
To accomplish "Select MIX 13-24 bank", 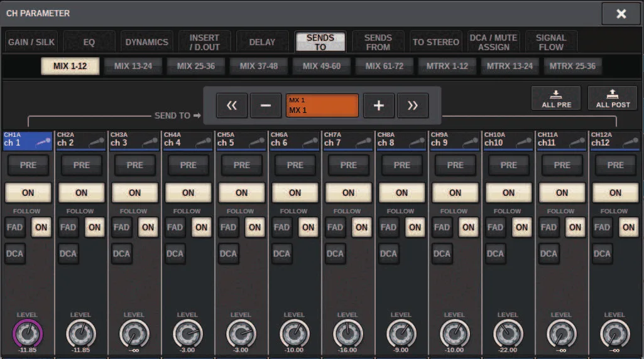I will click(x=133, y=66).
